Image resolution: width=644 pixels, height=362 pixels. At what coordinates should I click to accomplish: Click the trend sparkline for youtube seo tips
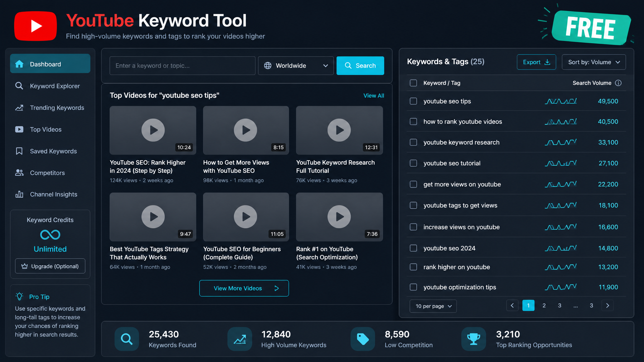coord(561,101)
